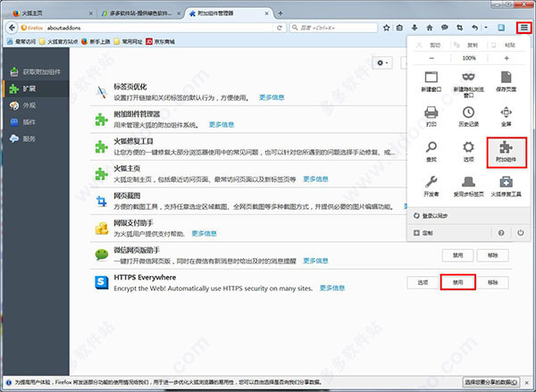Image resolution: width=536 pixels, height=392 pixels.
Task: Select 扩展 extensions in sidebar
Action: pos(36,88)
